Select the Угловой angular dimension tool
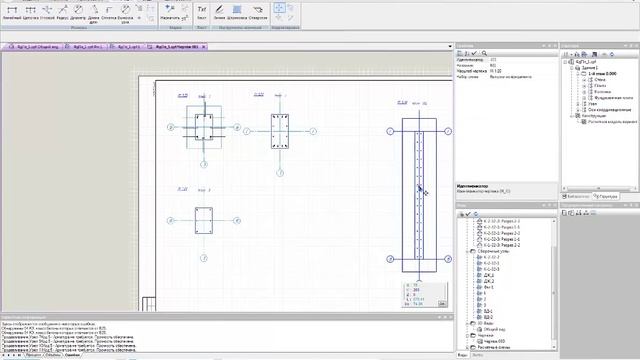640x360 pixels. coord(47,13)
